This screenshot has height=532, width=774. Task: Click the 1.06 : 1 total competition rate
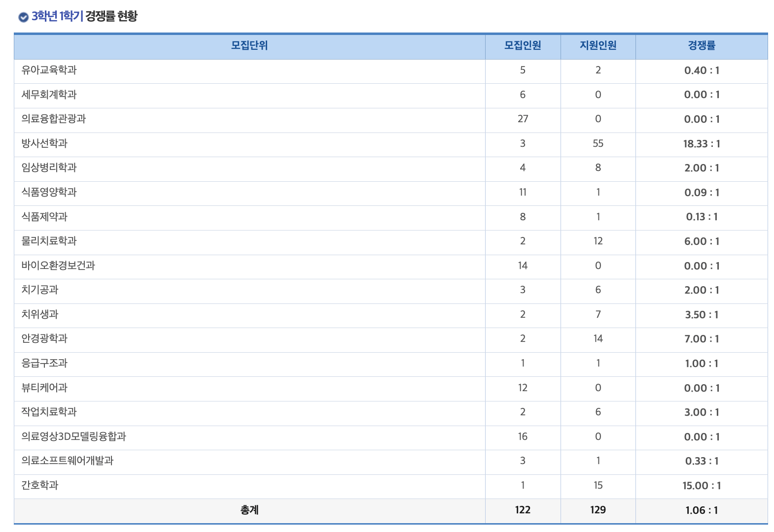click(702, 510)
